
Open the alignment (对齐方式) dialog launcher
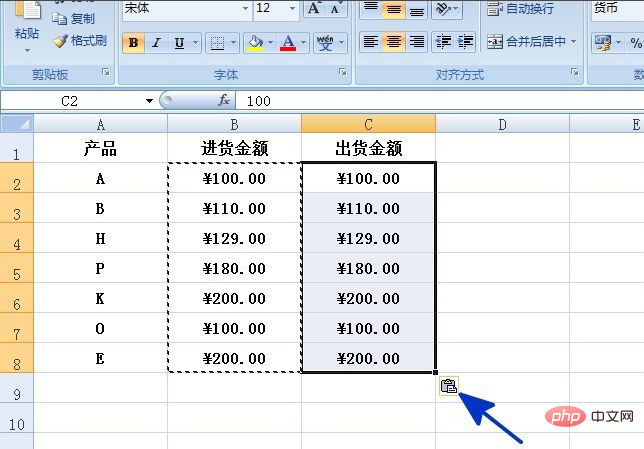(x=575, y=72)
